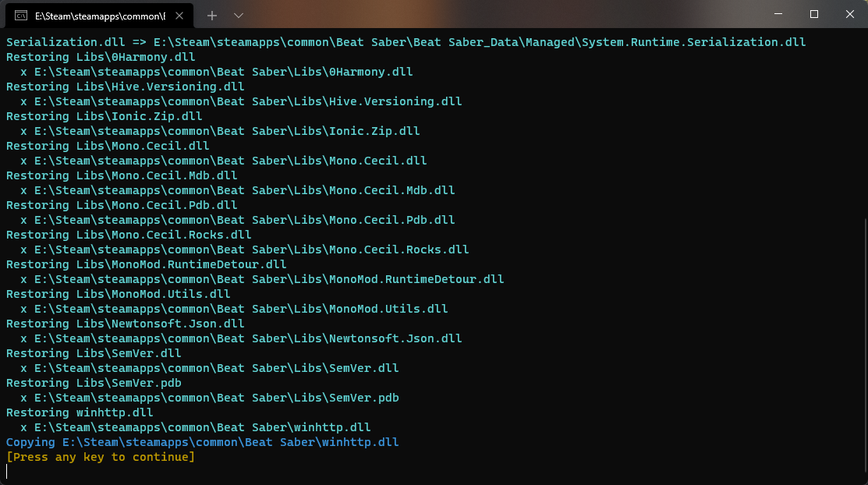This screenshot has height=485, width=868.
Task: Minimize the terminal window
Action: tap(778, 14)
